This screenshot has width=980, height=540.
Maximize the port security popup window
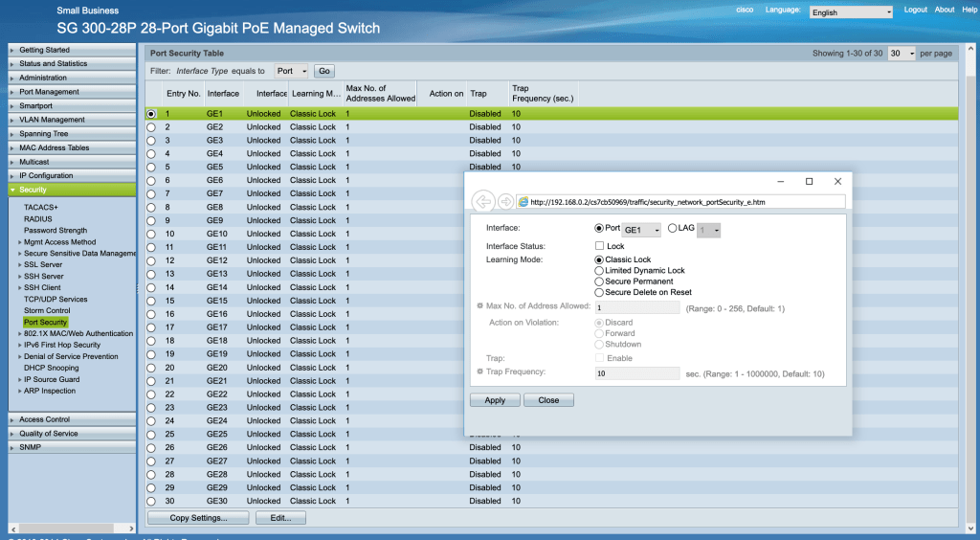(x=809, y=181)
